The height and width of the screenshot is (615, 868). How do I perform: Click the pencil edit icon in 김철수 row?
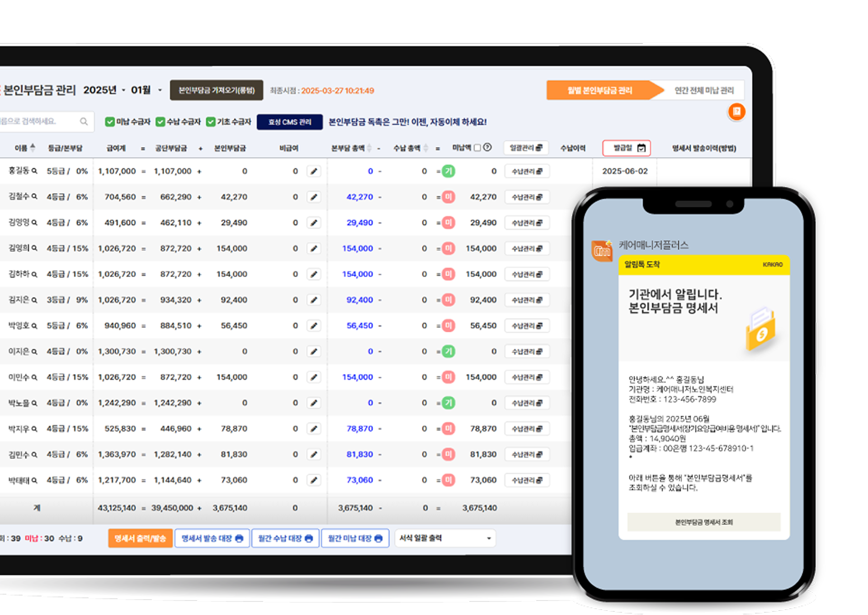click(314, 197)
